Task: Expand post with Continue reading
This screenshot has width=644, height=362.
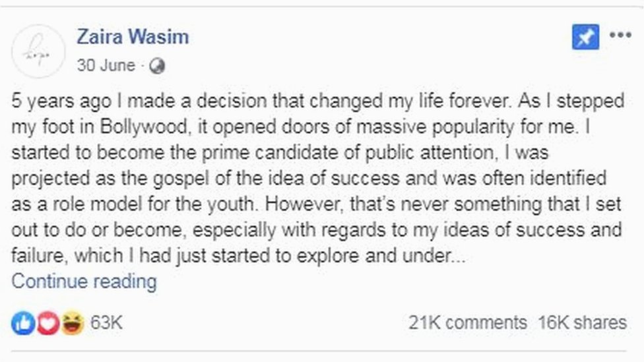Action: coord(84,282)
